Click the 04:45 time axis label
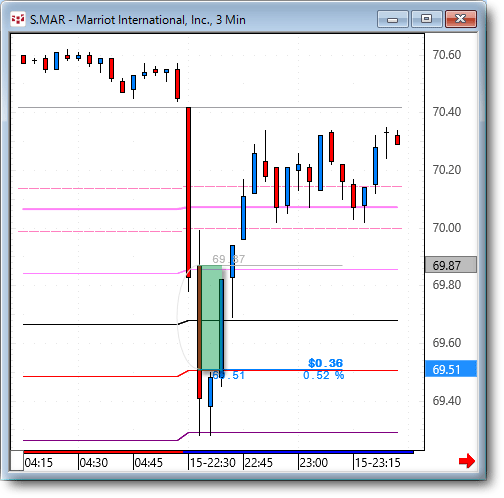 pos(149,463)
